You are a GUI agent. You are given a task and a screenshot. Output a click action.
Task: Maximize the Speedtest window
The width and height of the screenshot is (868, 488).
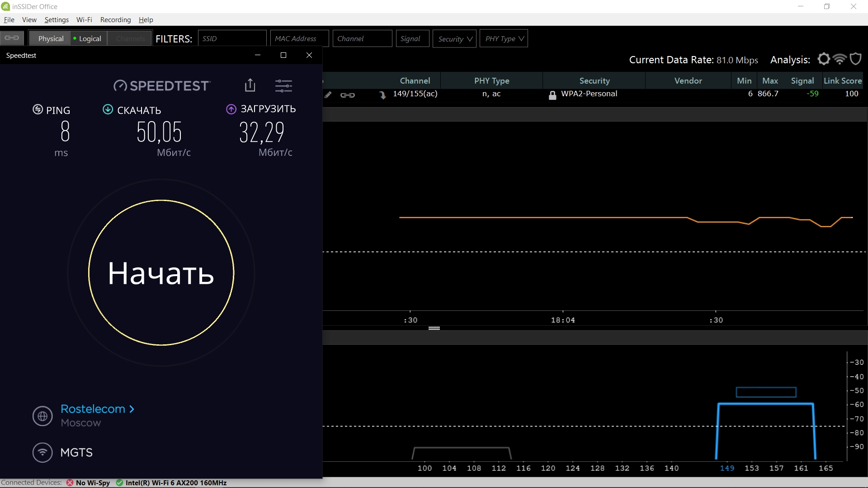coord(283,55)
